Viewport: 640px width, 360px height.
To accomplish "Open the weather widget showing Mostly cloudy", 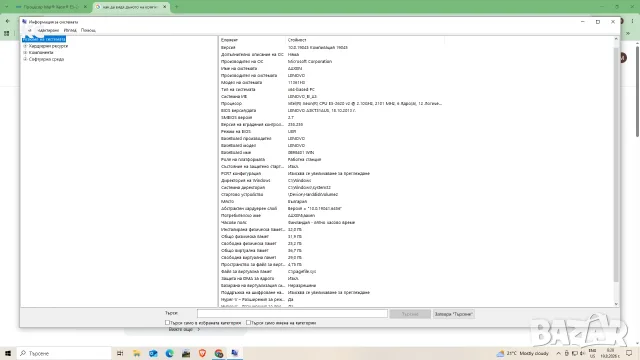I will pos(522,353).
